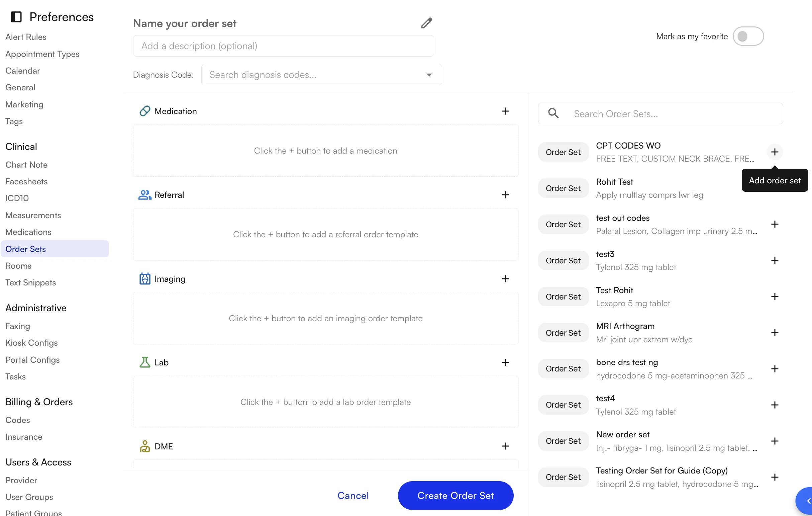Open Codes under Billing & Orders
Viewport: 812px width, 516px height.
(x=17, y=420)
